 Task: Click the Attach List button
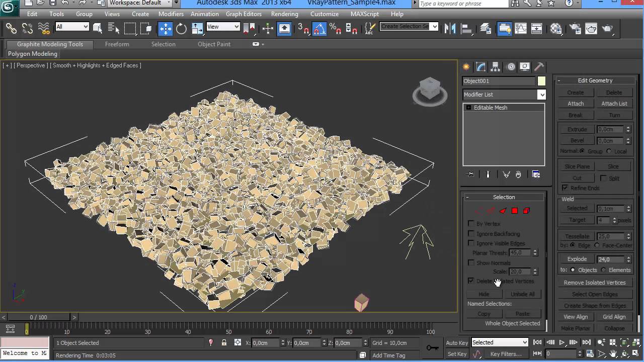pyautogui.click(x=614, y=104)
